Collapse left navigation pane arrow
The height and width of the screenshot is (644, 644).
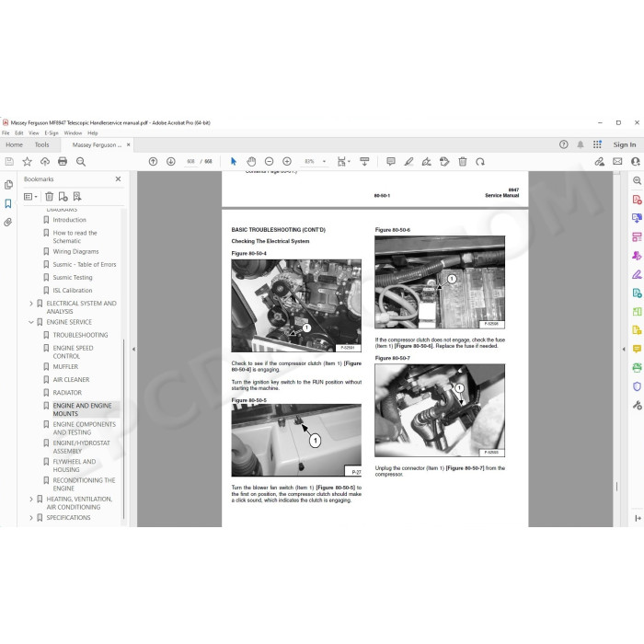133,349
